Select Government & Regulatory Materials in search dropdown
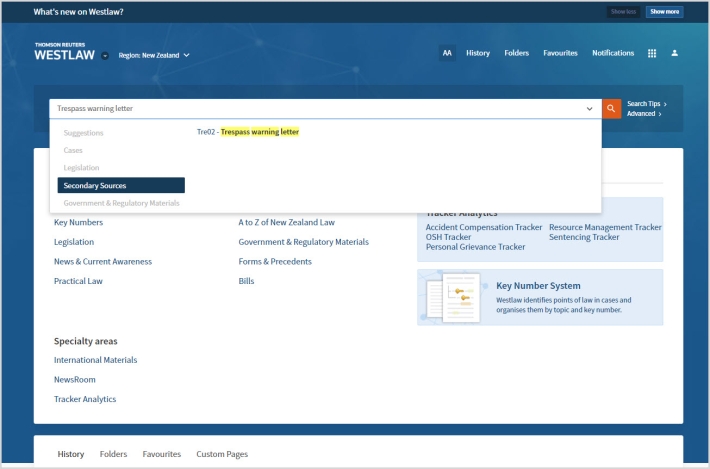This screenshot has width=710, height=469. point(121,203)
